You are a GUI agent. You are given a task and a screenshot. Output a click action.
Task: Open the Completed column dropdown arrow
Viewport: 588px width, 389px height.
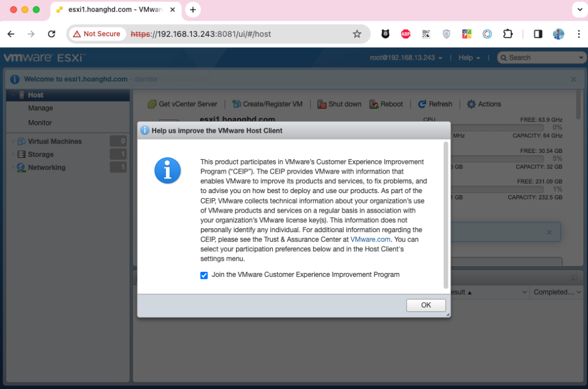[579, 292]
